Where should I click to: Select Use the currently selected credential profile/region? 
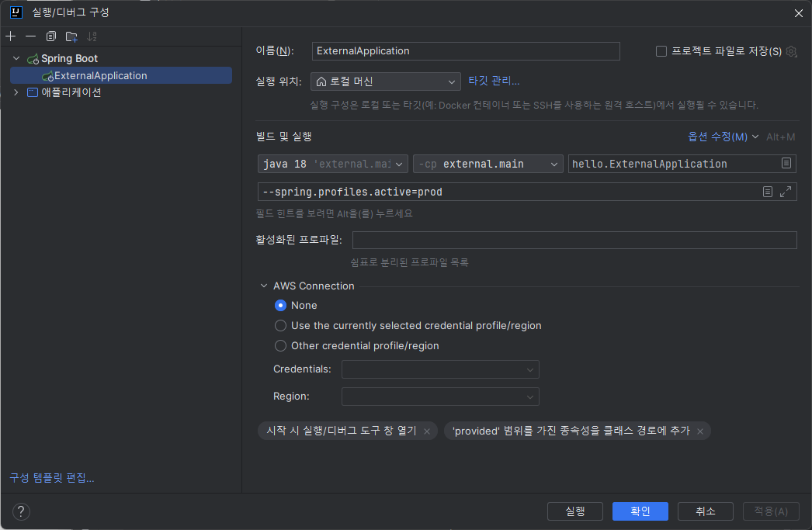[280, 326]
